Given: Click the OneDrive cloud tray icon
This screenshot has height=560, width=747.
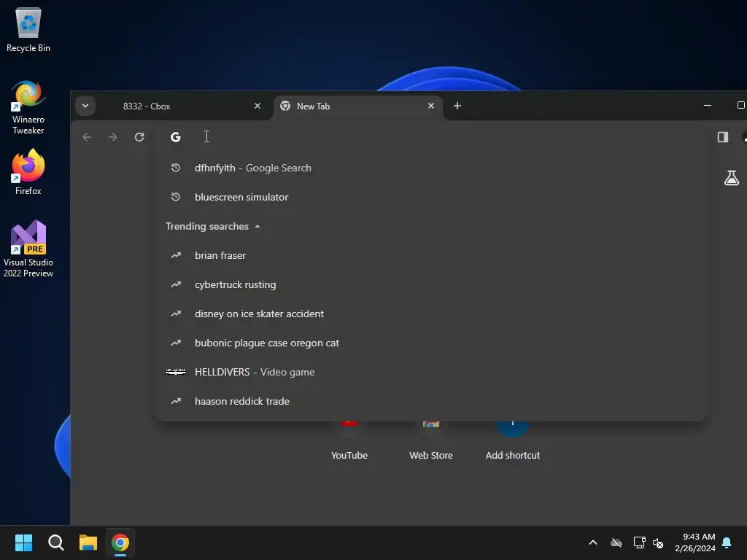Looking at the screenshot, I should tap(616, 542).
